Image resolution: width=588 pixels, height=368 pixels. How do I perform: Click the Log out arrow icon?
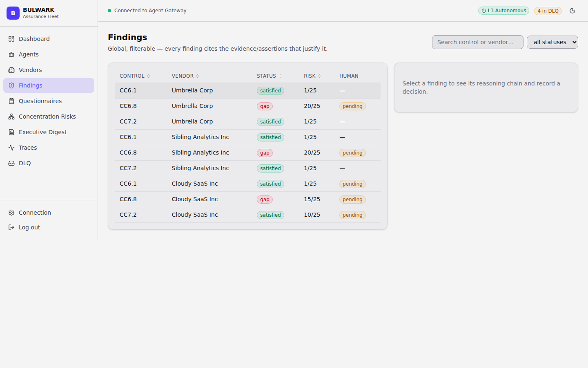tap(11, 227)
